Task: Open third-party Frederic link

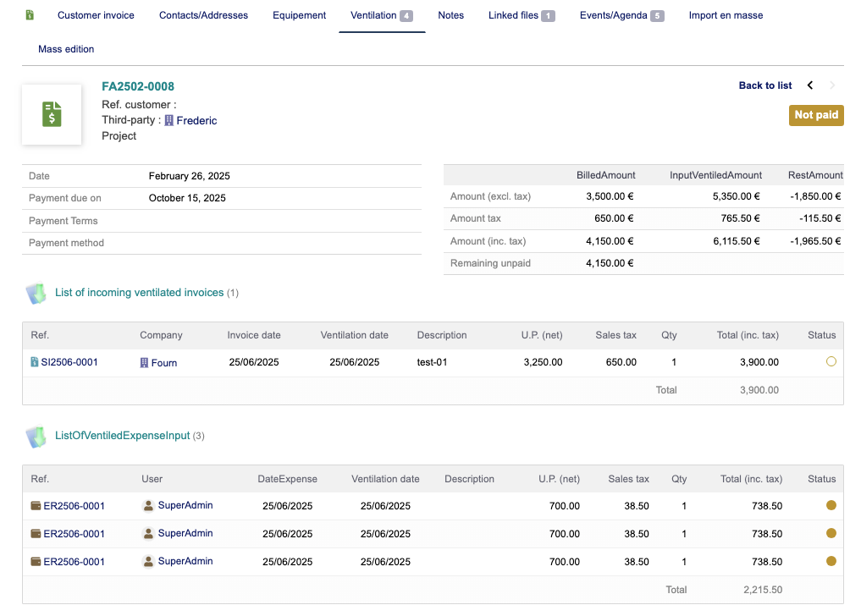Action: (196, 121)
